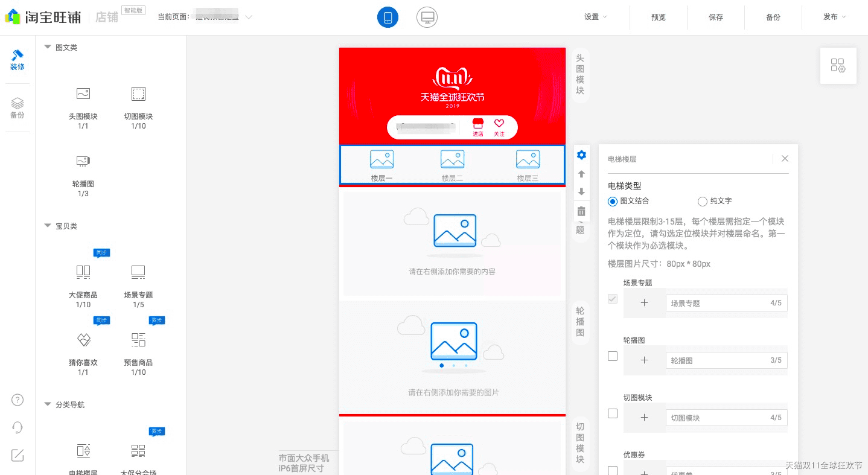Viewport: 868px width, 475px height.
Task: Select 电梯楼层 module icon in the left panel
Action: (83, 451)
